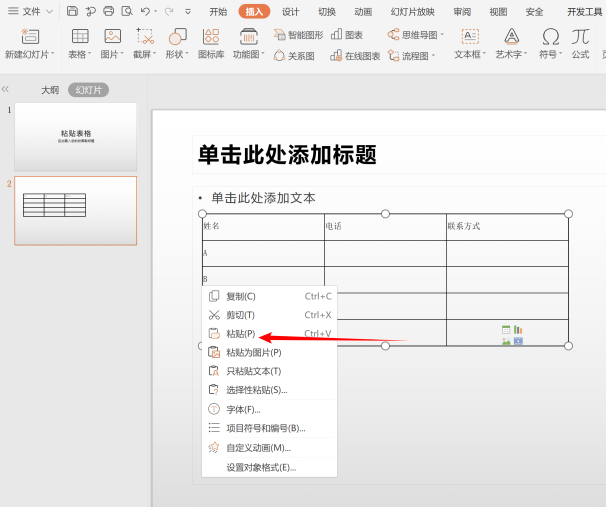Click the 形状 shapes icon
606x507 pixels.
pyautogui.click(x=177, y=36)
